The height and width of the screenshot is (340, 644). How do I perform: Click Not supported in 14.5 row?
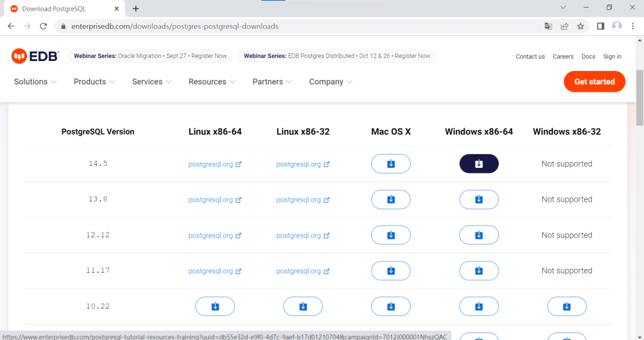567,164
